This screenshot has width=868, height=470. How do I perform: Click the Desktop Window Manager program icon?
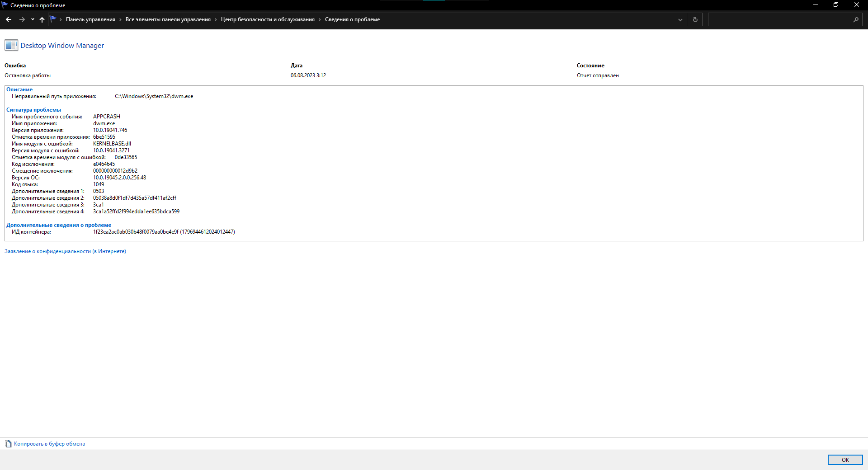point(11,45)
